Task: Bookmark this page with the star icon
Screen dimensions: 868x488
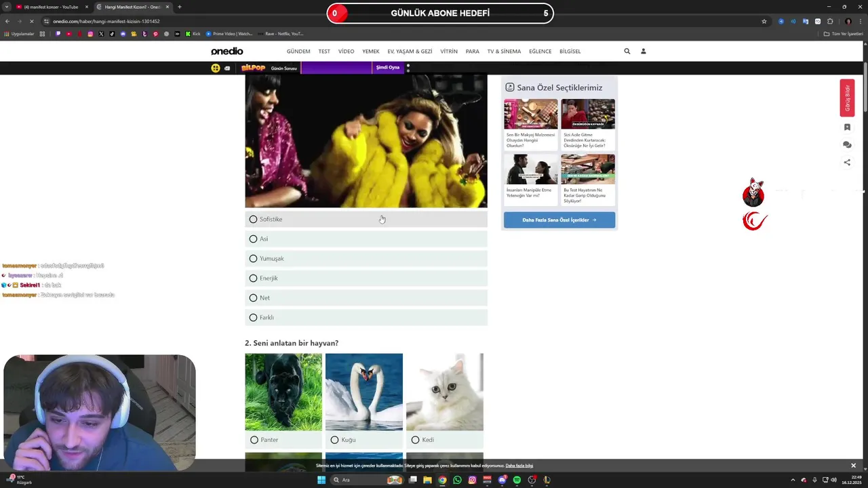Action: (x=764, y=21)
